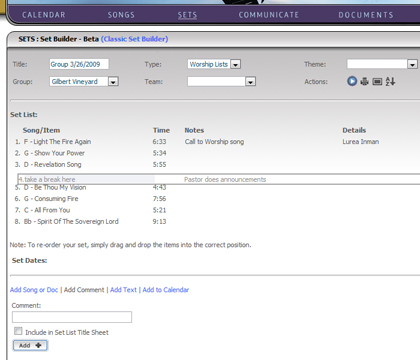Click the Time column header
Screen dimensions: 420x360
[161, 130]
